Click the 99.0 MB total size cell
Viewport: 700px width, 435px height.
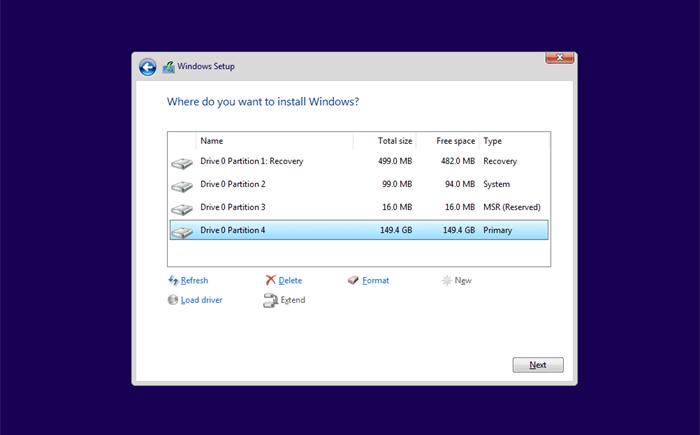coord(397,184)
